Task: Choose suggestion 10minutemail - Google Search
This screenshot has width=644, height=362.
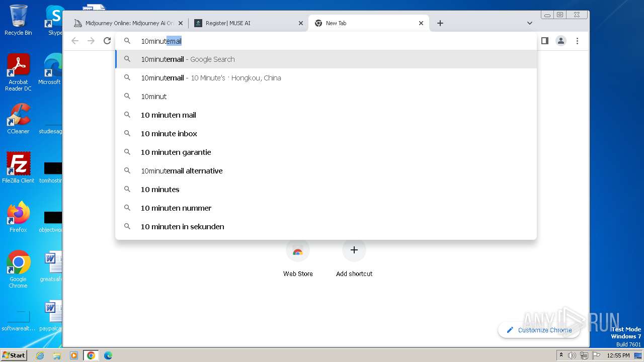Action: [x=326, y=59]
